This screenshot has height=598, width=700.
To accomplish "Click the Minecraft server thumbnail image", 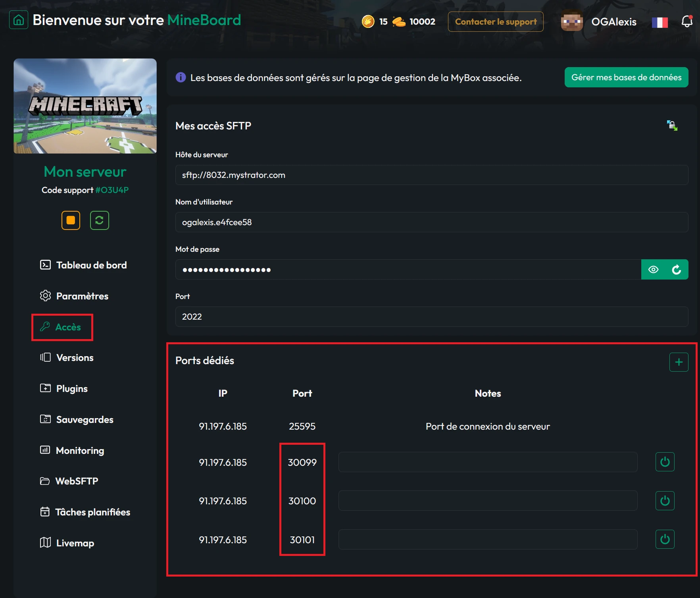I will pyautogui.click(x=85, y=106).
